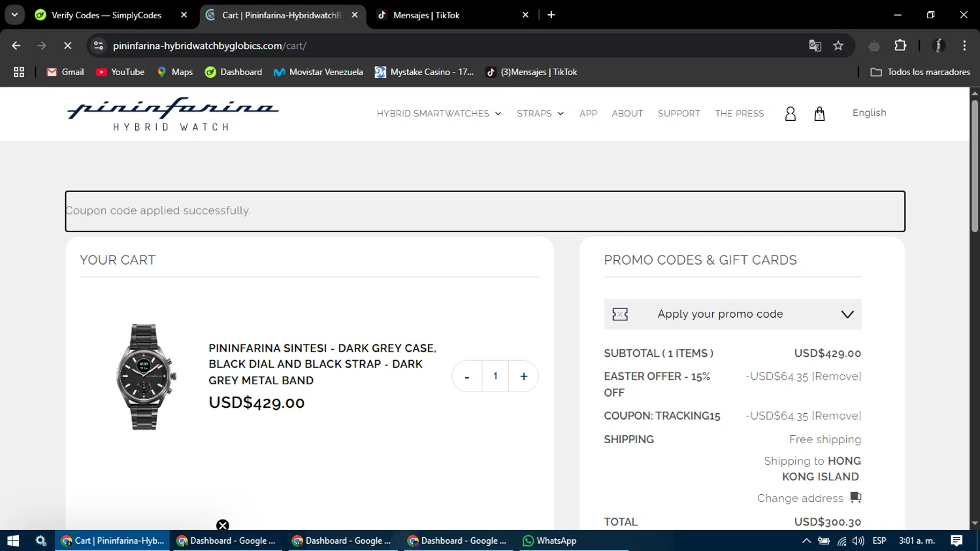
Task: Open the account user icon
Action: 790,114
